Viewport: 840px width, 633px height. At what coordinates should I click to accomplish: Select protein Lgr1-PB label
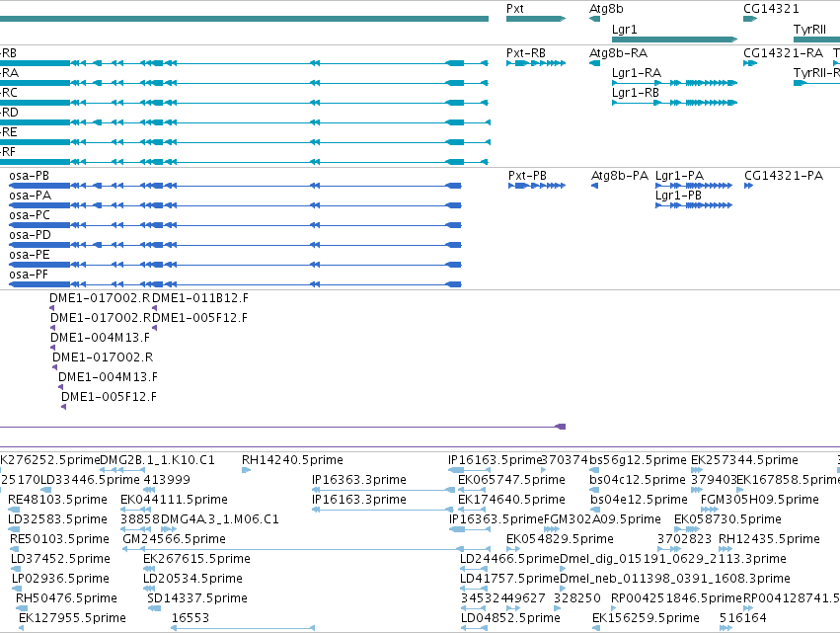pos(678,196)
